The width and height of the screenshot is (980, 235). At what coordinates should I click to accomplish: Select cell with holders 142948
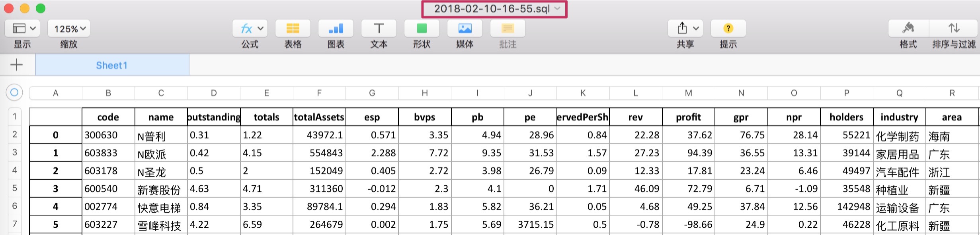click(847, 206)
